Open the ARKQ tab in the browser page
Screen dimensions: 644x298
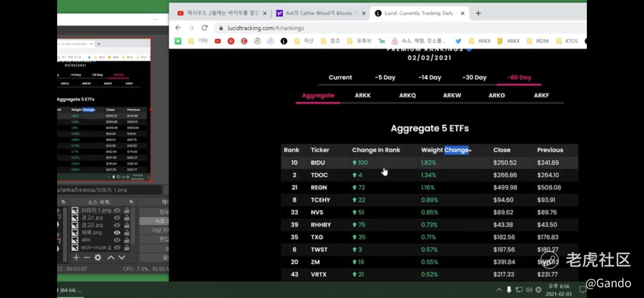[407, 95]
